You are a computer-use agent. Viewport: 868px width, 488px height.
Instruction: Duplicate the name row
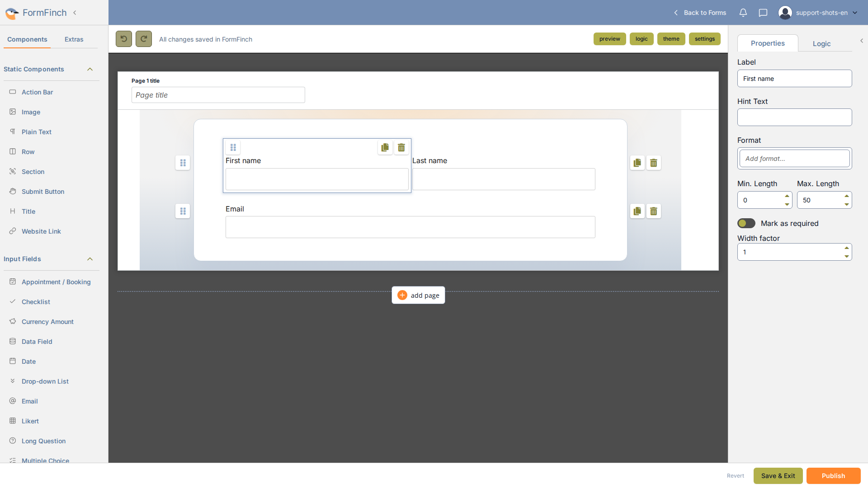(x=637, y=163)
